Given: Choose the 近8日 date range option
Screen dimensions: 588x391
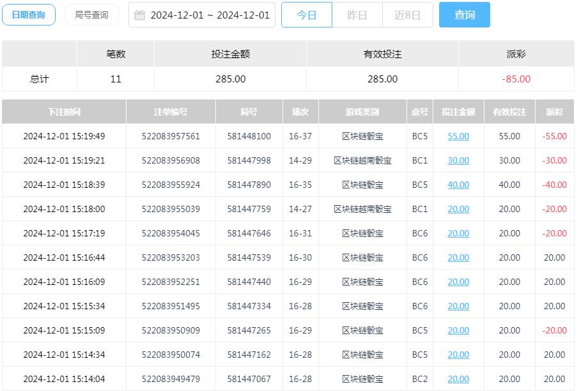Looking at the screenshot, I should [x=407, y=15].
